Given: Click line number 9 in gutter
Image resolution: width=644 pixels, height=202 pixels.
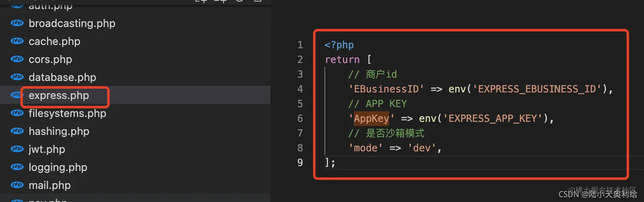Looking at the screenshot, I should (x=300, y=162).
